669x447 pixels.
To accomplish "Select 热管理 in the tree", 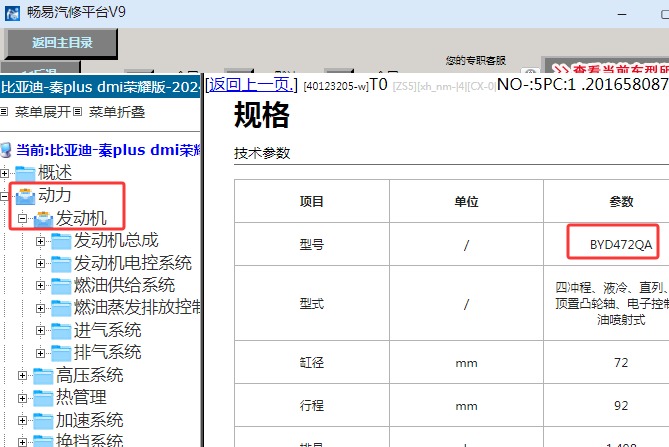I will click(x=81, y=398).
